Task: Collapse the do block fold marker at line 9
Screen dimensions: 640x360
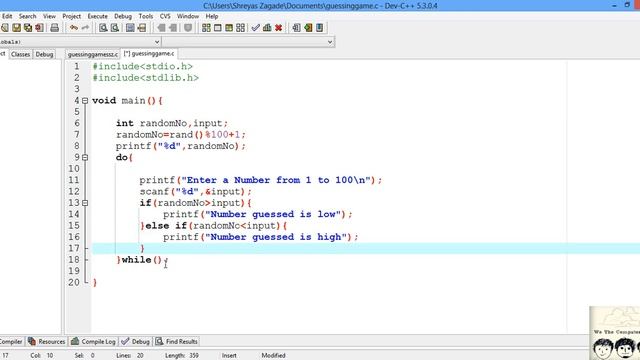Action: [x=85, y=157]
